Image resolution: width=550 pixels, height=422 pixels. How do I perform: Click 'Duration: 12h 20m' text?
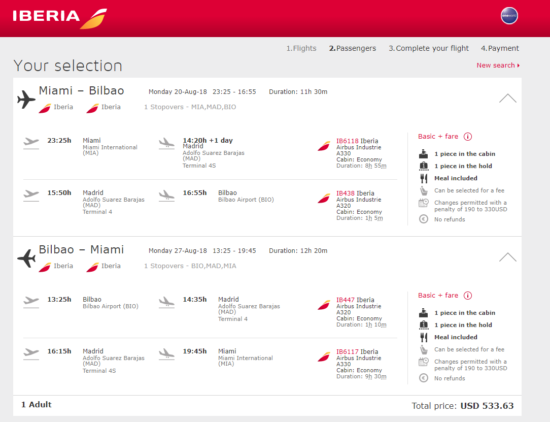298,251
